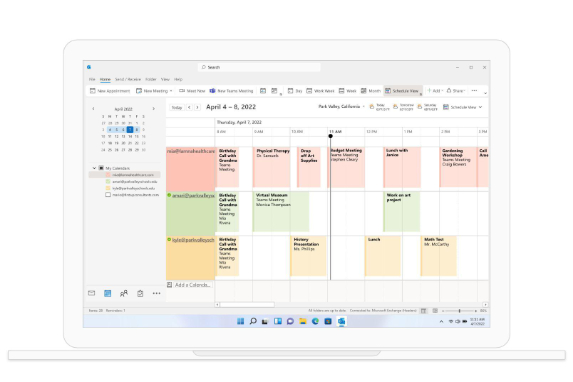Open the New Meeting dropdown arrow
This screenshot has height=382, width=573.
(x=171, y=91)
